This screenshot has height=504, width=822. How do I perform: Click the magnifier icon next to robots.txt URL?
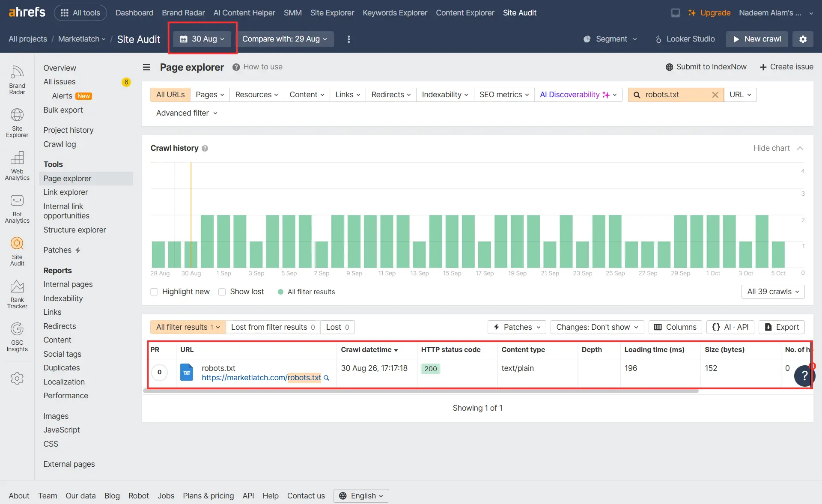(x=326, y=378)
